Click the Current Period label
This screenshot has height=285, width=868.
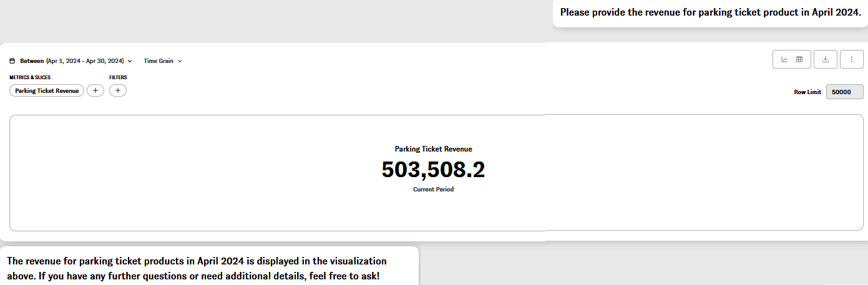pyautogui.click(x=433, y=190)
